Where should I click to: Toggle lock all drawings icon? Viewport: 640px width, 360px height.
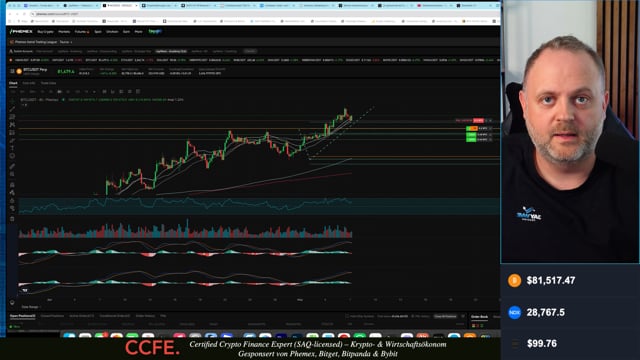pyautogui.click(x=12, y=200)
